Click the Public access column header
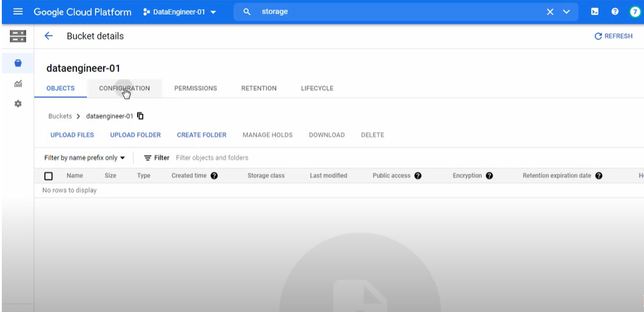644x312 pixels. tap(391, 176)
